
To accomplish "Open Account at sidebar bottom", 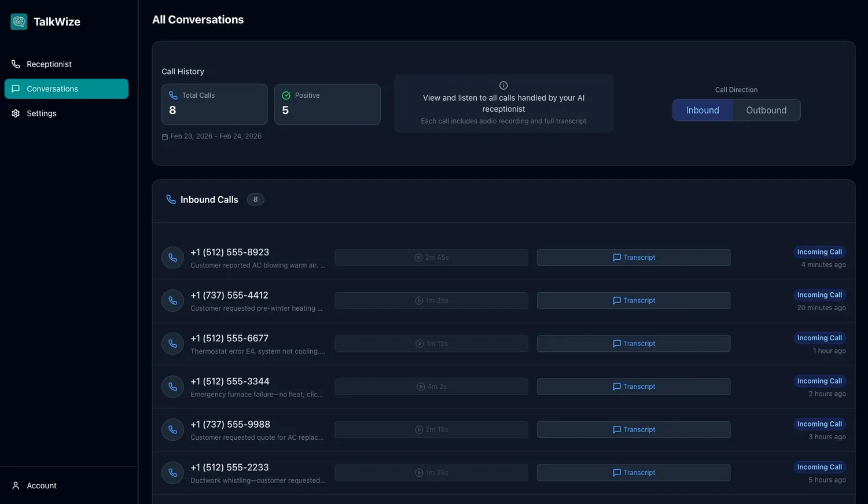I will 42,485.
